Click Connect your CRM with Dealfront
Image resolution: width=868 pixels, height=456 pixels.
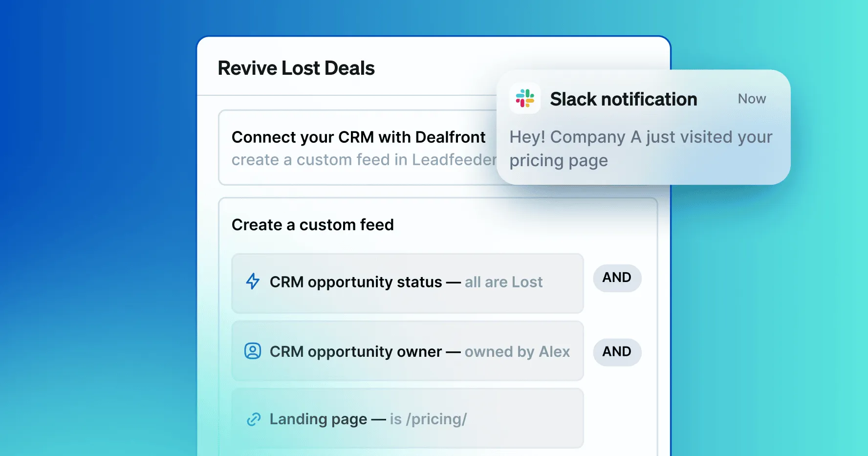[359, 137]
